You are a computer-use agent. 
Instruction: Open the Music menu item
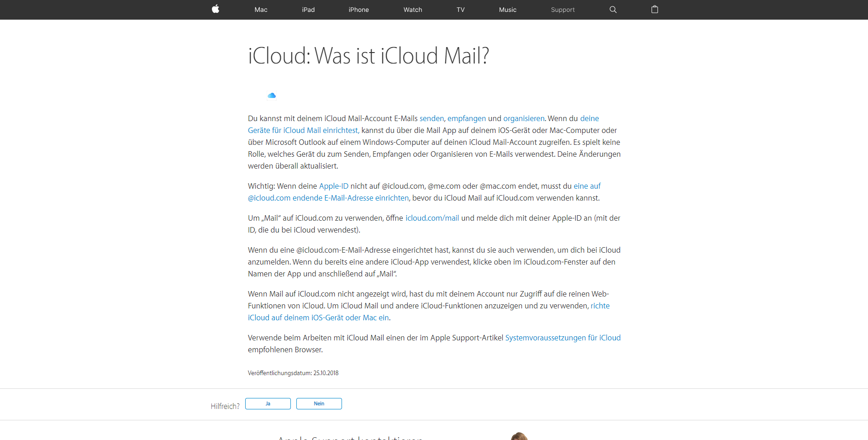pyautogui.click(x=507, y=10)
